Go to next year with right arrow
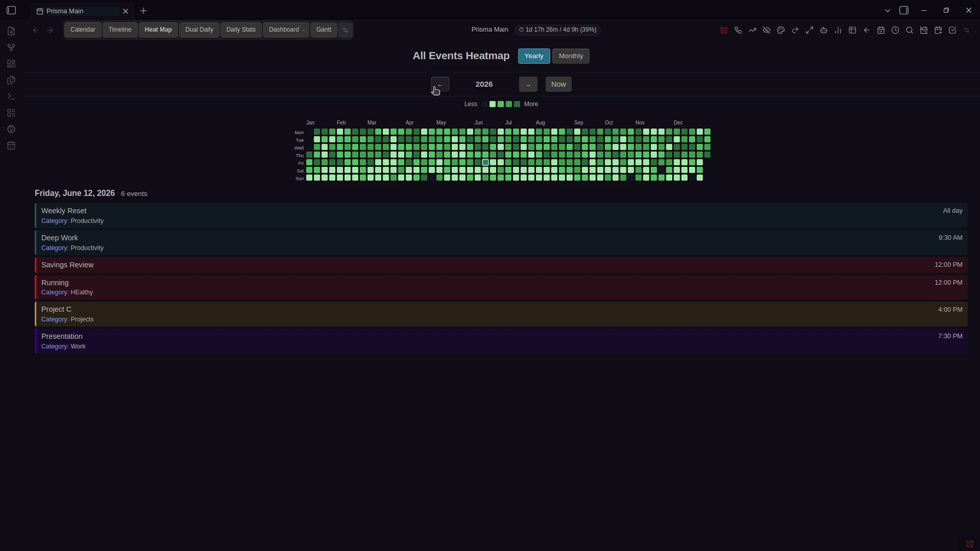This screenshot has width=980, height=551. coord(528,84)
